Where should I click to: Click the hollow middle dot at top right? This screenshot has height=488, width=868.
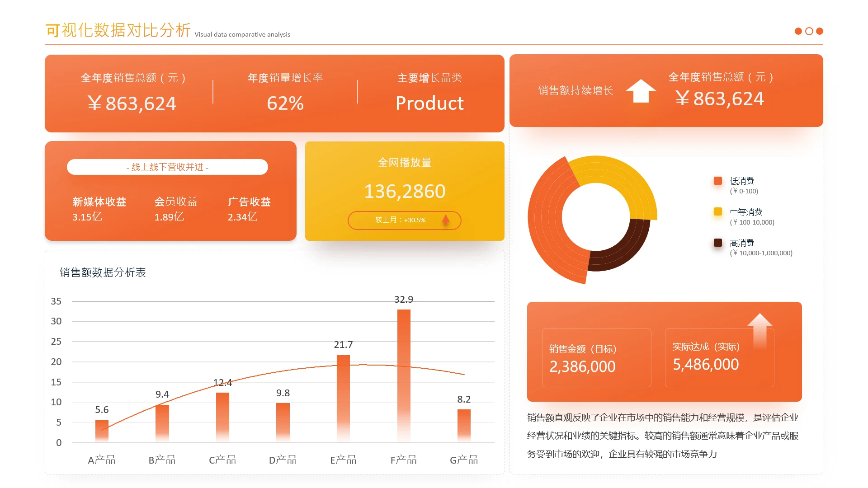click(809, 31)
